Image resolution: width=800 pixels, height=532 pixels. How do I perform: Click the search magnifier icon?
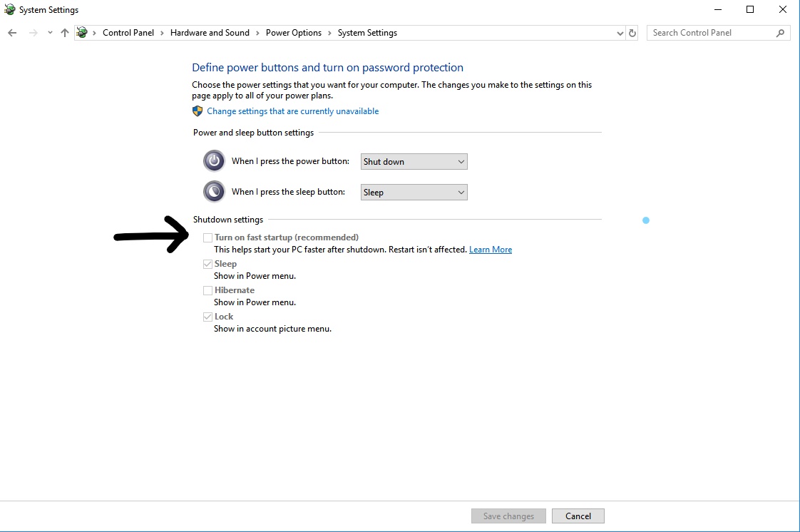click(780, 33)
